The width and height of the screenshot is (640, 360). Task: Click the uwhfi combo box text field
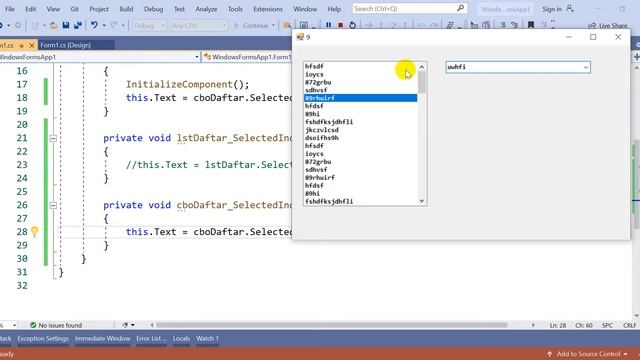[x=513, y=67]
